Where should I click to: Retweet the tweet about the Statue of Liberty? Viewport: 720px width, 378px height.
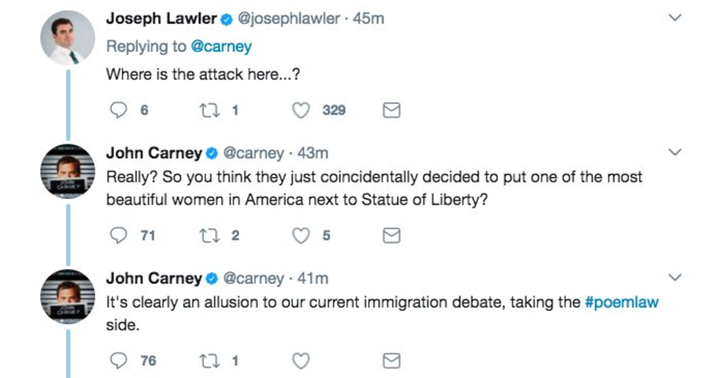tap(209, 236)
